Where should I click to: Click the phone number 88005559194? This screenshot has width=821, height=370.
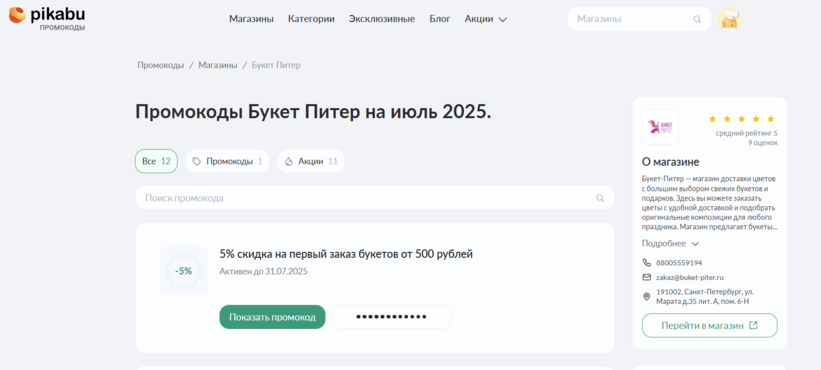tap(679, 263)
